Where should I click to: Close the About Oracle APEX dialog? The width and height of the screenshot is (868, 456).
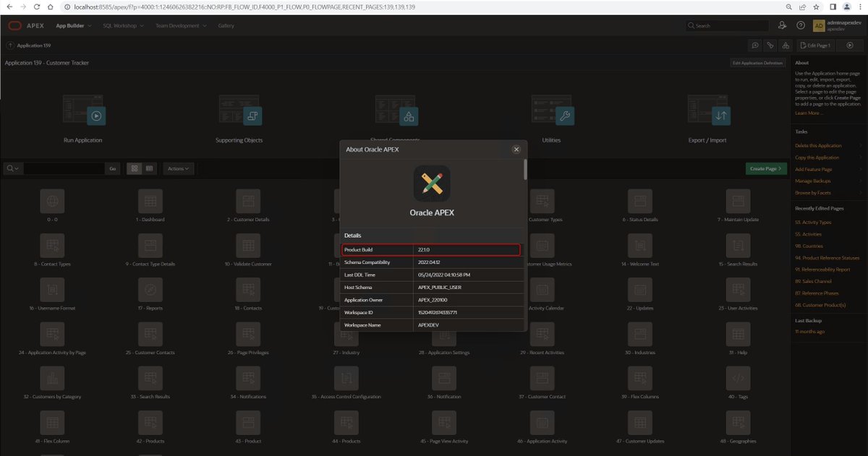point(516,149)
